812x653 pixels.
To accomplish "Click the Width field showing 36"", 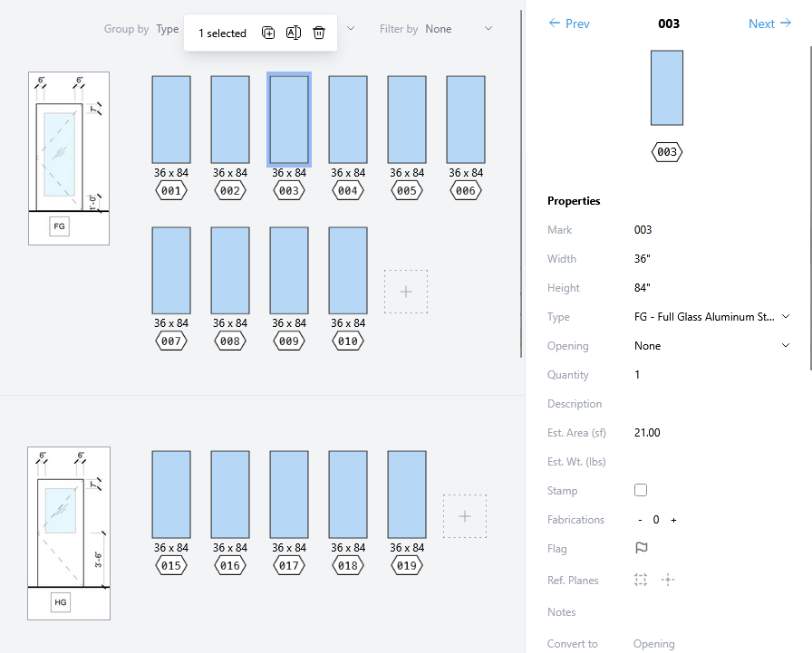I will [x=643, y=259].
